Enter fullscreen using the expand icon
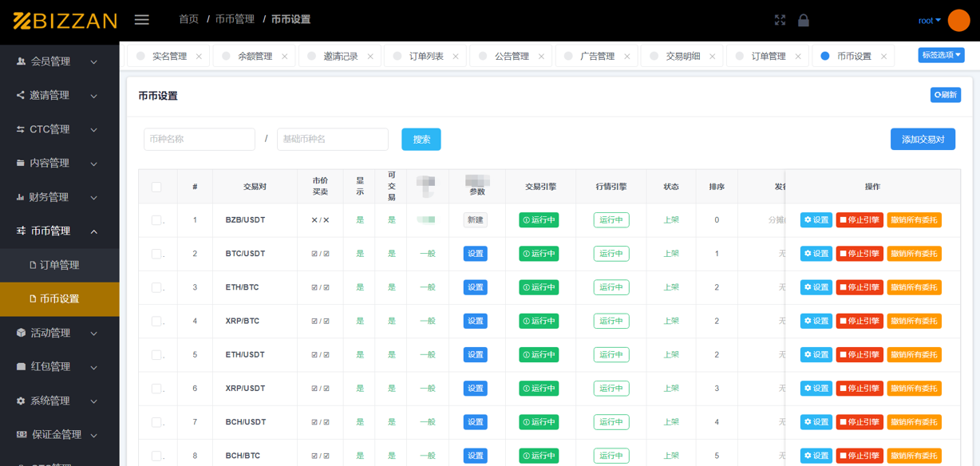 (780, 20)
